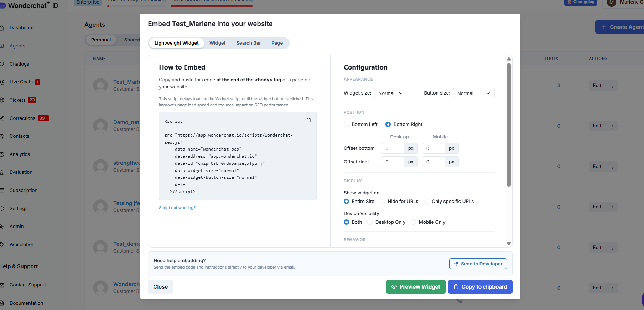The image size is (644, 310).
Task: Expand the Button size dropdown
Action: click(473, 93)
